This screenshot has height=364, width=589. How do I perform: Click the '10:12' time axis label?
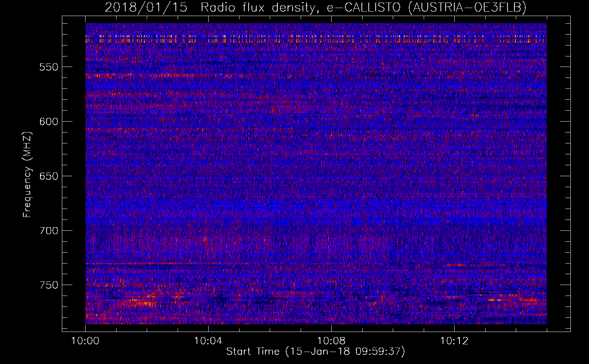point(454,341)
